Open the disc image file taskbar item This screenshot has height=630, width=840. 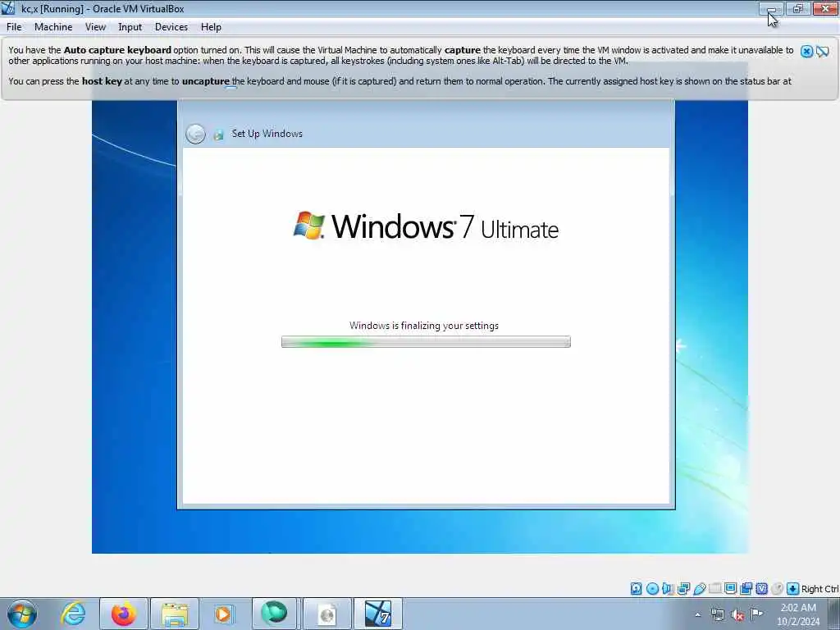[327, 614]
